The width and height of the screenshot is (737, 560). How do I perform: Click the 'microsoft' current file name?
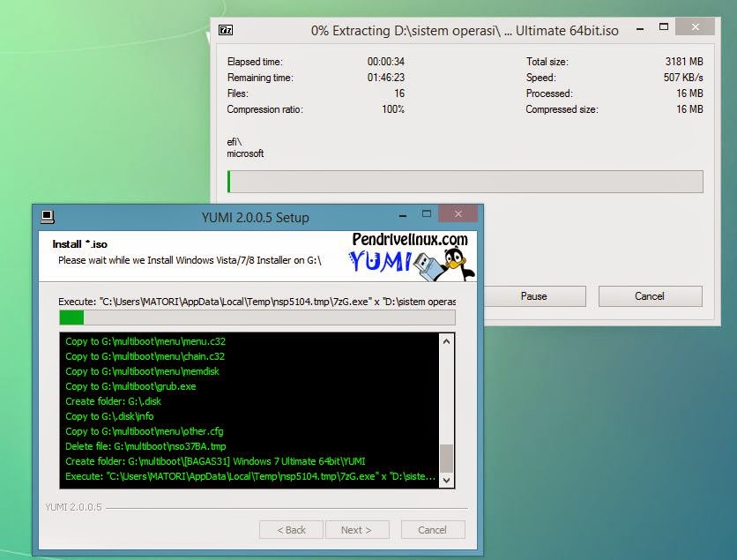tap(245, 153)
